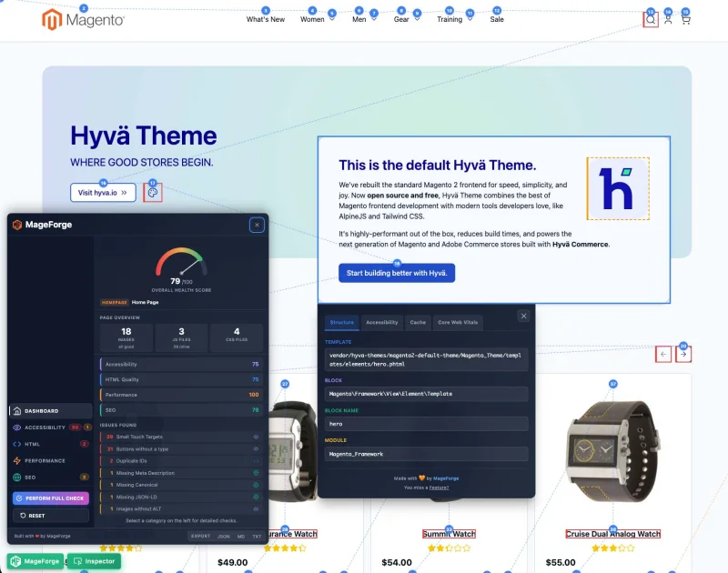The height and width of the screenshot is (573, 728).
Task: Toggle highlight for Buttons without a type
Action: 256,448
